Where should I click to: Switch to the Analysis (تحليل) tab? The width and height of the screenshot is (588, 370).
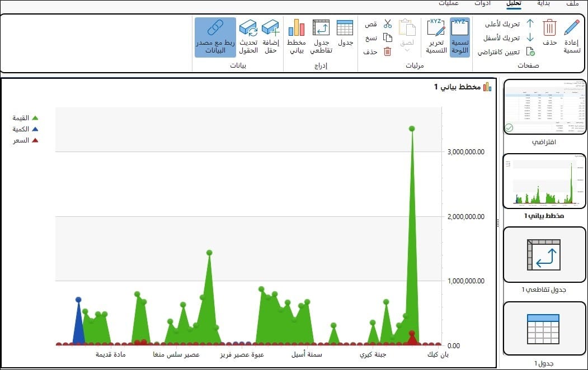(x=514, y=3)
